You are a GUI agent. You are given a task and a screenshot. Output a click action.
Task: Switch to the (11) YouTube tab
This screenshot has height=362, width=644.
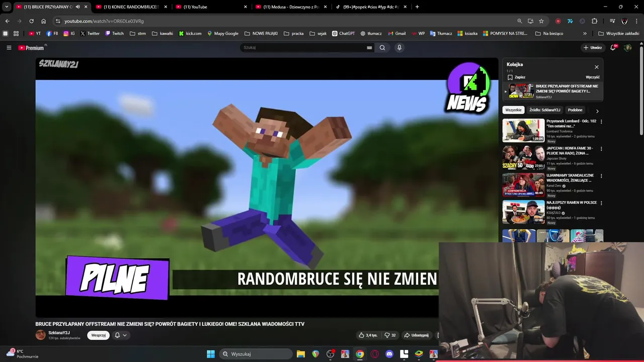[211, 7]
